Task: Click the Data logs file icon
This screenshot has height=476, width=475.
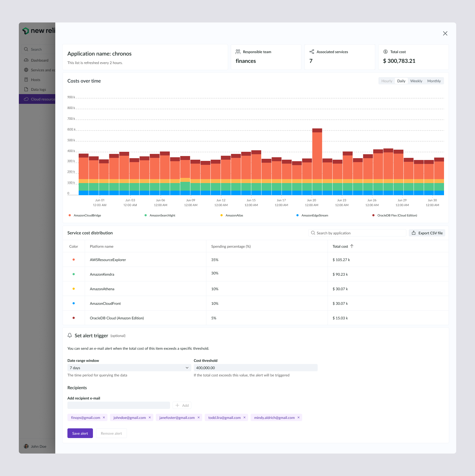Action: click(x=26, y=89)
